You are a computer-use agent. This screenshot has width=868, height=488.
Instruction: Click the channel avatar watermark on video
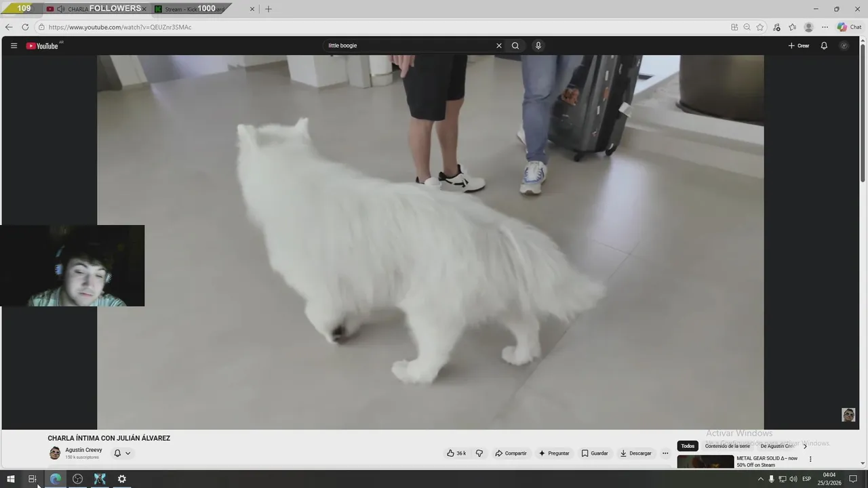848,415
